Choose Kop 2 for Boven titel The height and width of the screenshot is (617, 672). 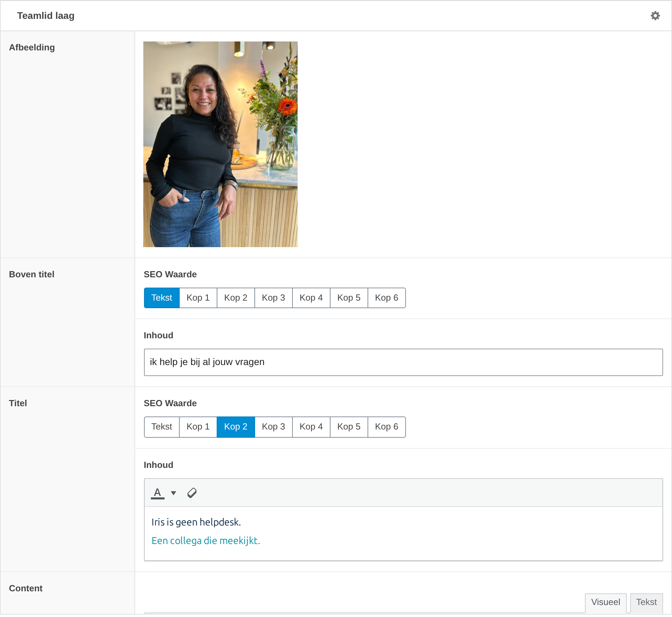tap(236, 298)
